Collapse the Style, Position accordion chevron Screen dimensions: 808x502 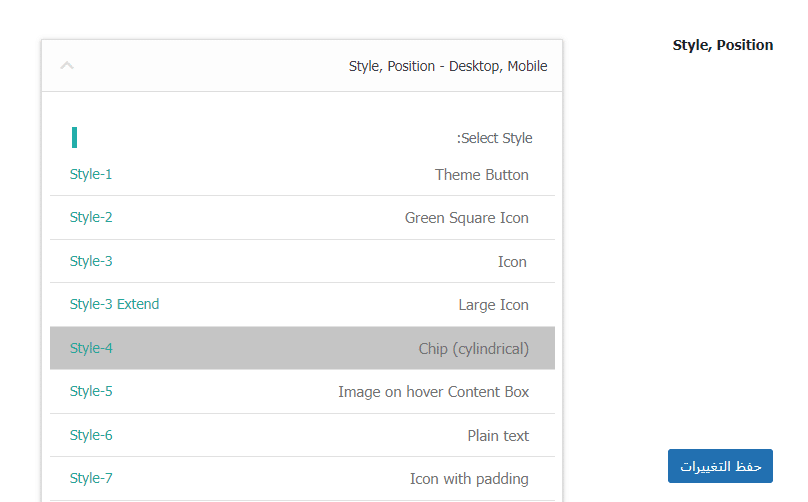(x=67, y=66)
